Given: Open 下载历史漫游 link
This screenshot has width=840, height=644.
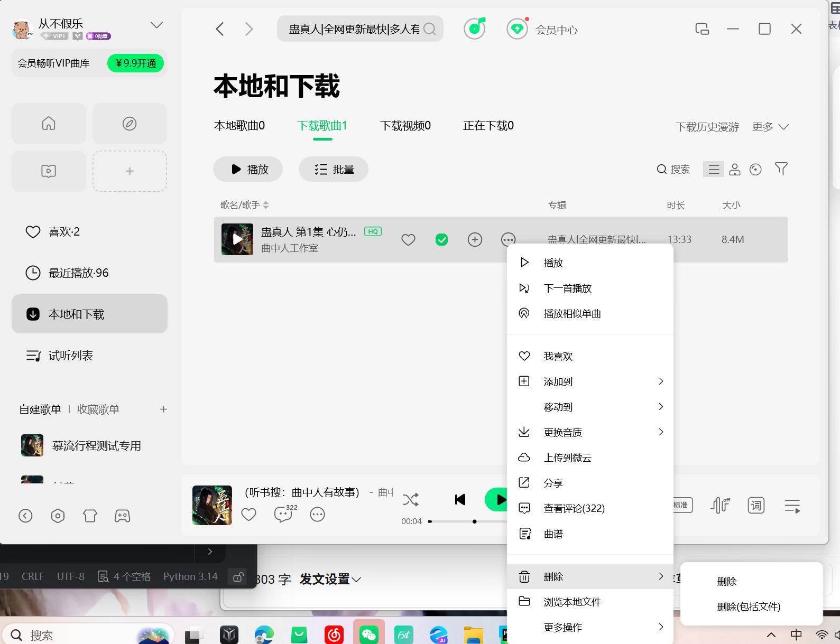Looking at the screenshot, I should click(707, 127).
